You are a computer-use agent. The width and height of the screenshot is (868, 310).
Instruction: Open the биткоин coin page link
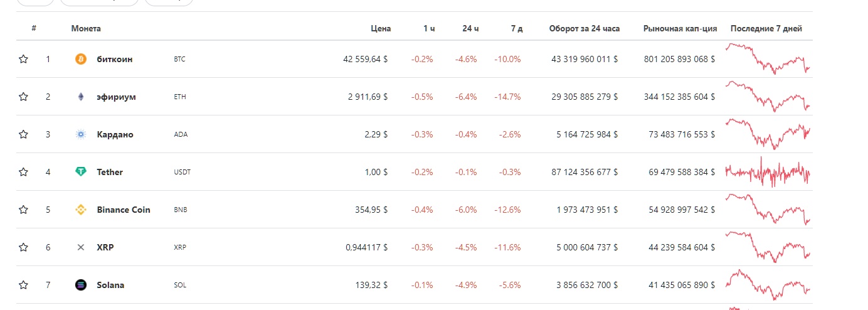(x=115, y=59)
